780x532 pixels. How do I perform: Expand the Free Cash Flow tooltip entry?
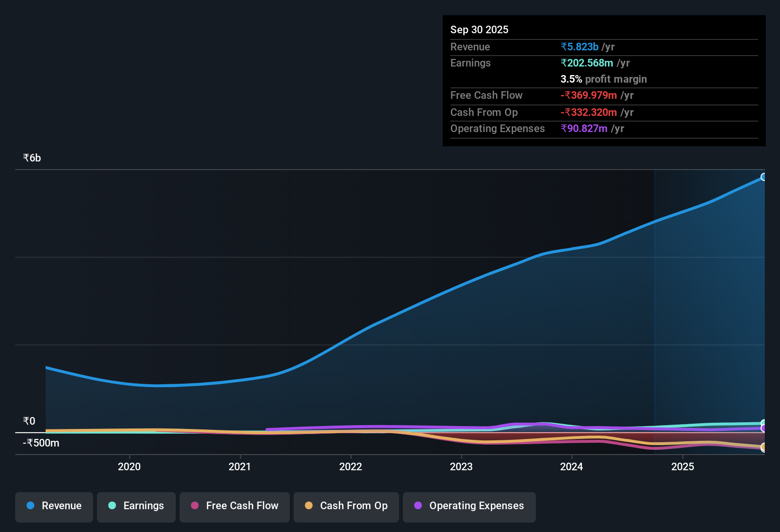[486, 95]
